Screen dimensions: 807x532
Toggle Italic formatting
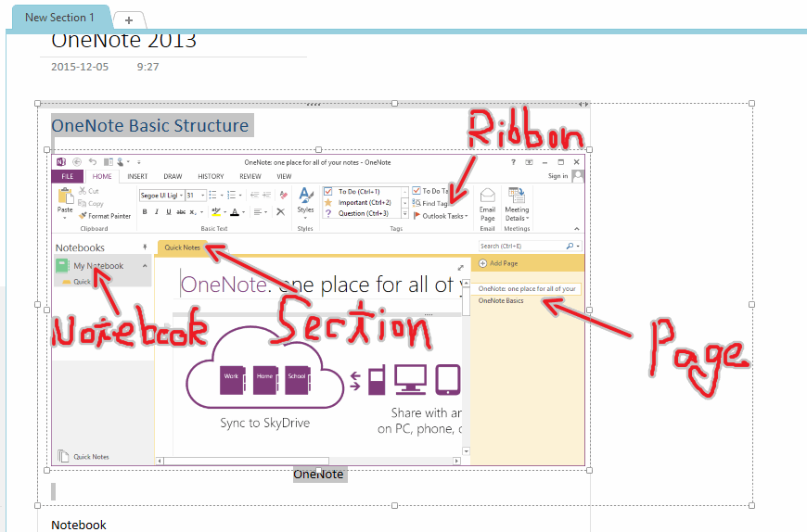pyautogui.click(x=157, y=211)
